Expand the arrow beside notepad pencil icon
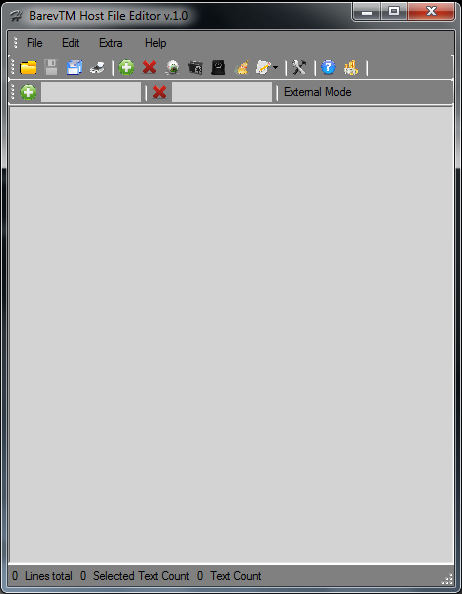The width and height of the screenshot is (462, 594). click(275, 68)
